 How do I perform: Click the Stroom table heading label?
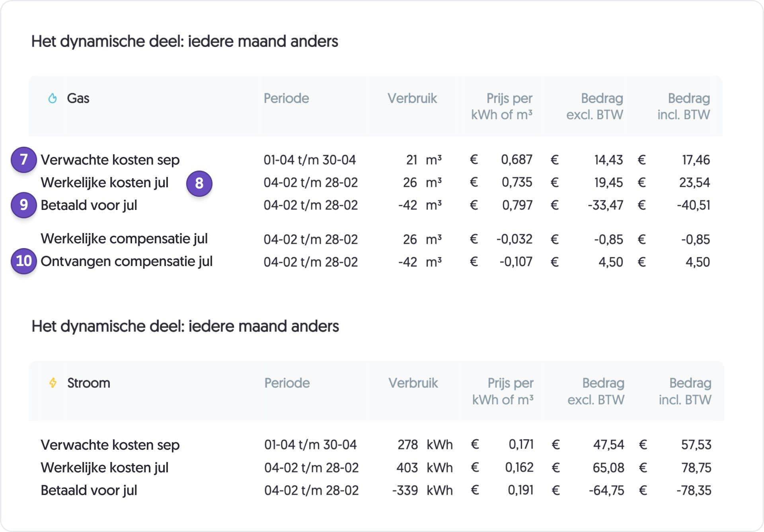pos(88,383)
